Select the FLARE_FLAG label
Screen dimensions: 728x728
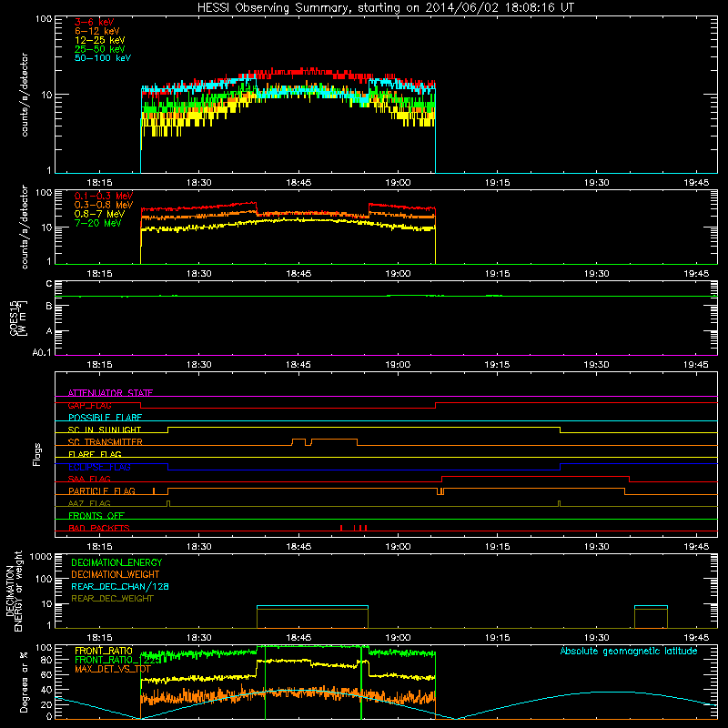coord(95,454)
